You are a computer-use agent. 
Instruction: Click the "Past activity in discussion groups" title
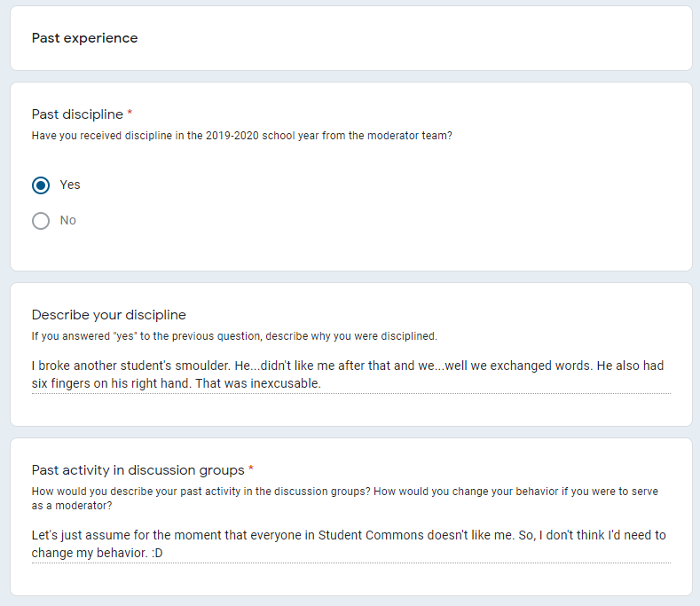[138, 469]
